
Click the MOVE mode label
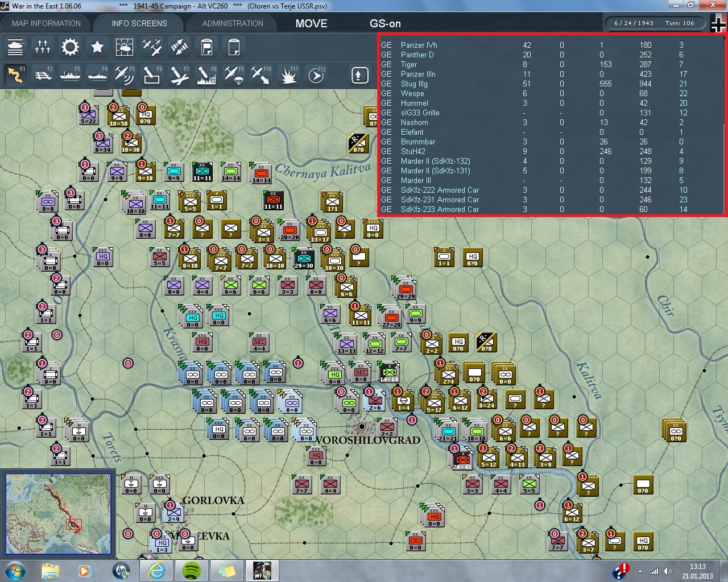pyautogui.click(x=311, y=23)
